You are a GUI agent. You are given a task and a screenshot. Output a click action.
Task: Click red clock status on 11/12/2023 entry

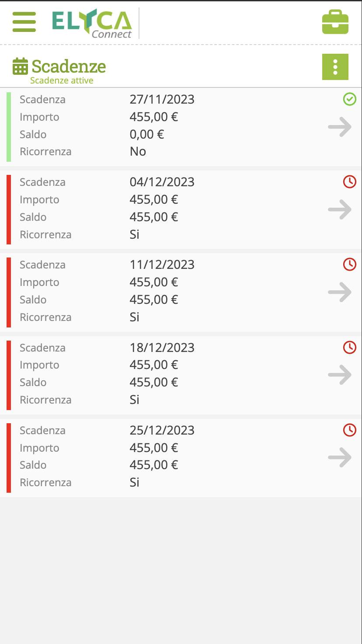tap(349, 265)
